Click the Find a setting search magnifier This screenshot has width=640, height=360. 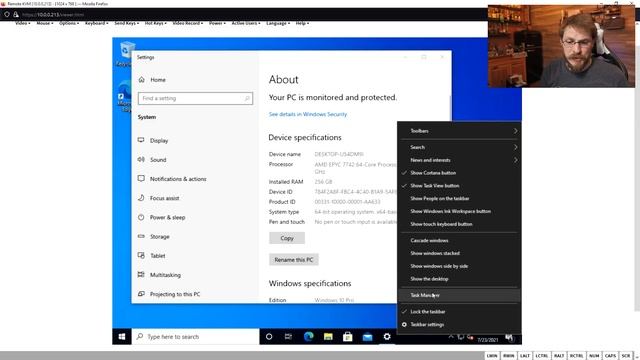(x=247, y=98)
